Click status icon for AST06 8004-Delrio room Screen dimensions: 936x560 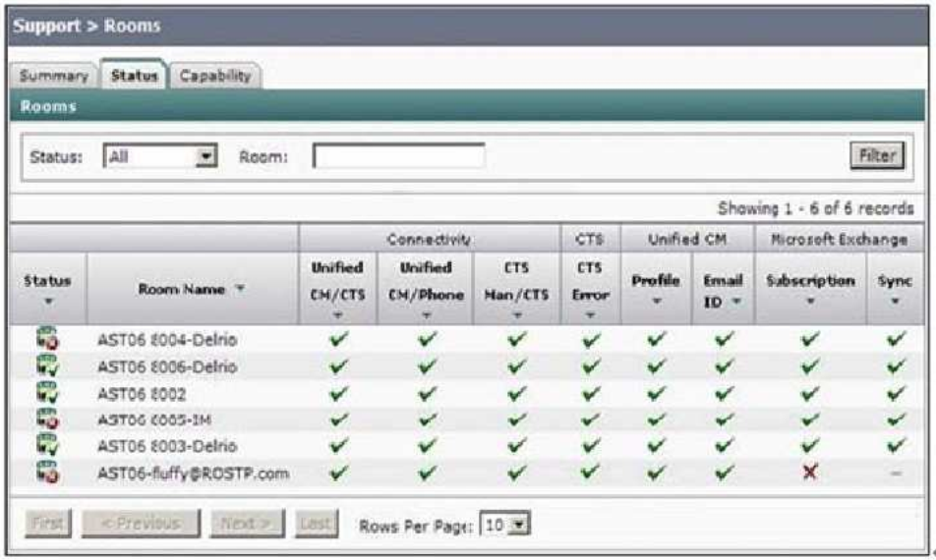pos(47,339)
